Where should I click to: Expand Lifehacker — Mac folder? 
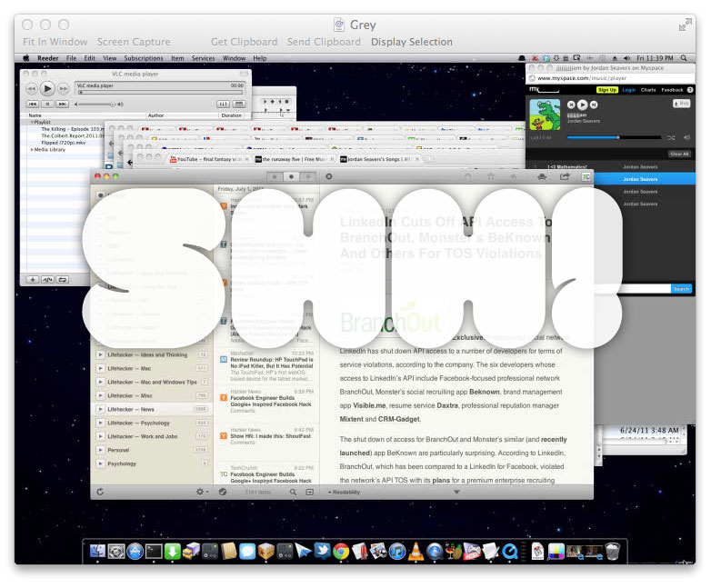pos(100,369)
